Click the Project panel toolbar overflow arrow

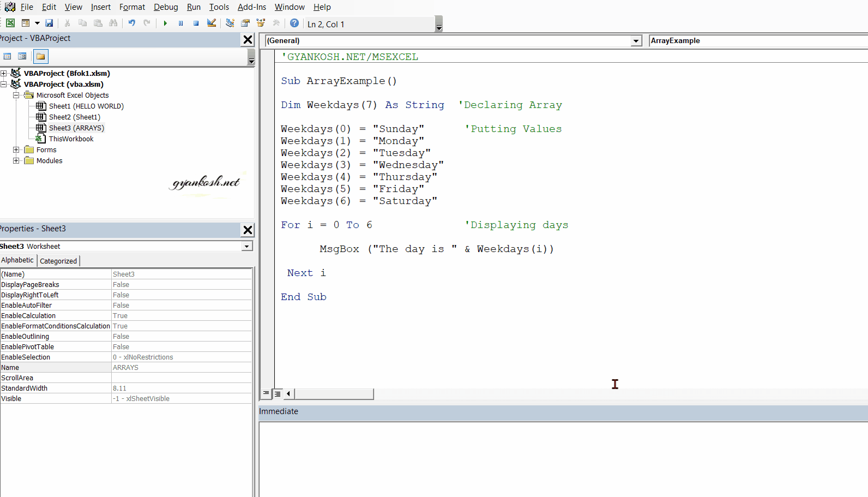coord(251,57)
